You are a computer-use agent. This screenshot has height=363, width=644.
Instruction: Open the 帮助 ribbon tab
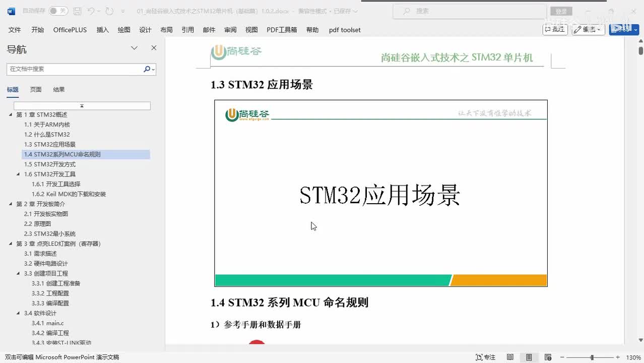coord(312,30)
